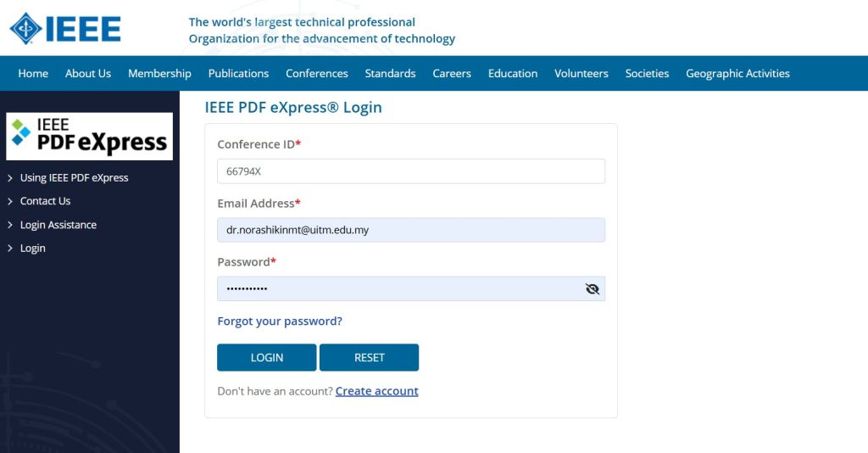Screen dimensions: 868x453
Task: Go to the Membership nav item
Action: (159, 73)
